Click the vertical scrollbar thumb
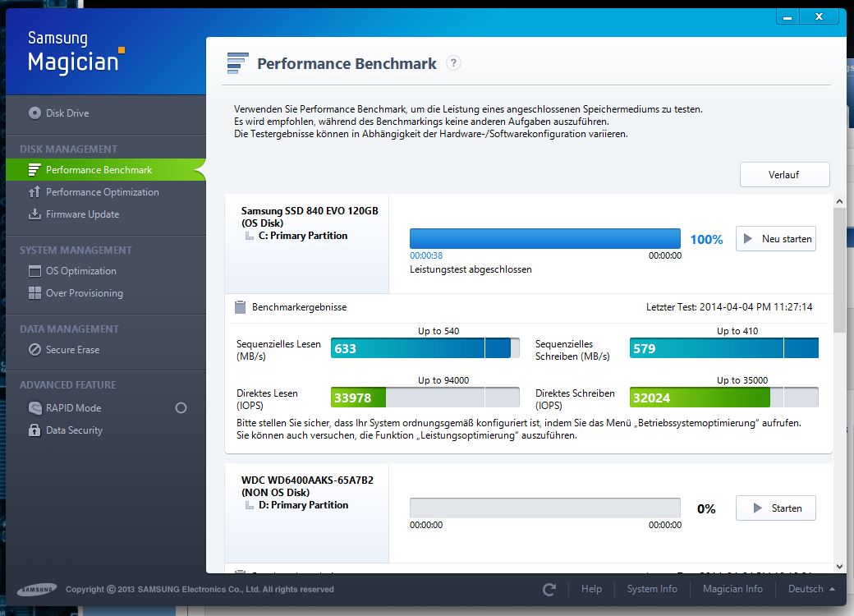Screen dimensions: 854x616 (839, 270)
